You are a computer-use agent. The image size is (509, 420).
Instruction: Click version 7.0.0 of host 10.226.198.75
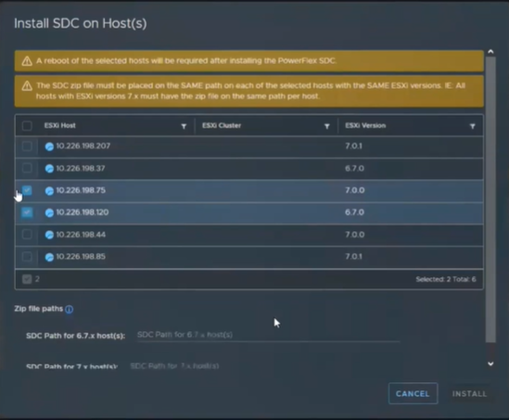(x=354, y=190)
